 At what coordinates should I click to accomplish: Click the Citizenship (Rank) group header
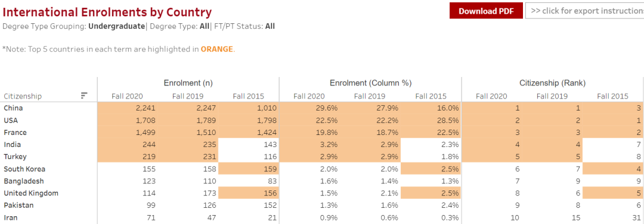552,83
